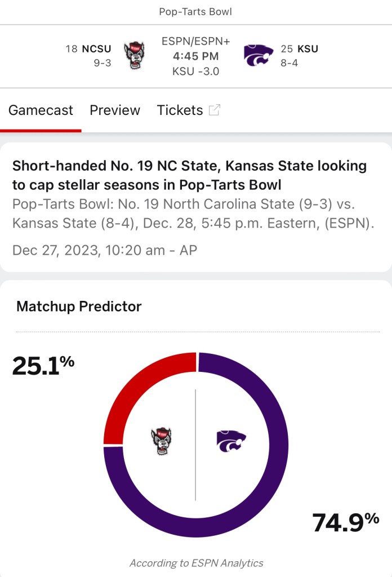Select the KSU team name in scoreboard
The image size is (392, 577).
tap(308, 49)
